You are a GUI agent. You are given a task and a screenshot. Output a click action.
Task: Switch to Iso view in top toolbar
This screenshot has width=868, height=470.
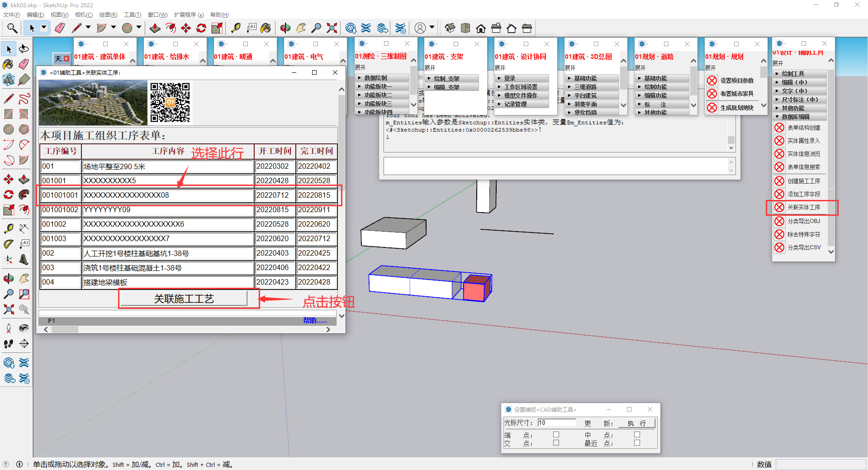pyautogui.click(x=450, y=28)
